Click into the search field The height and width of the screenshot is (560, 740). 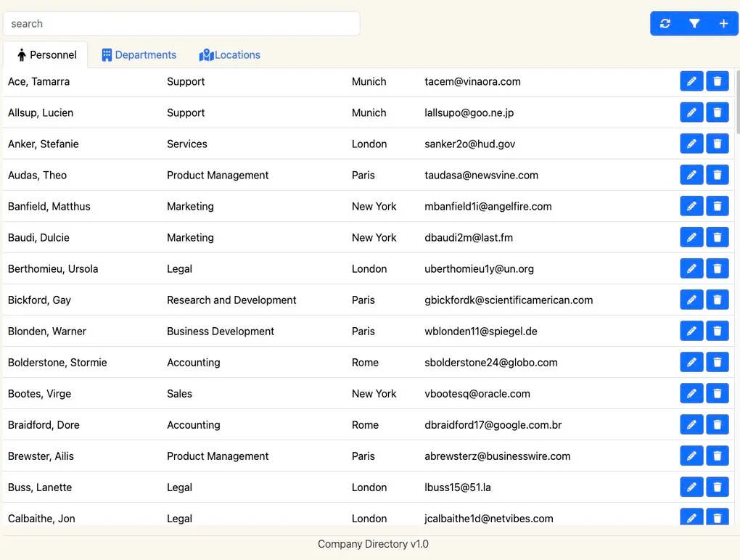(x=181, y=24)
